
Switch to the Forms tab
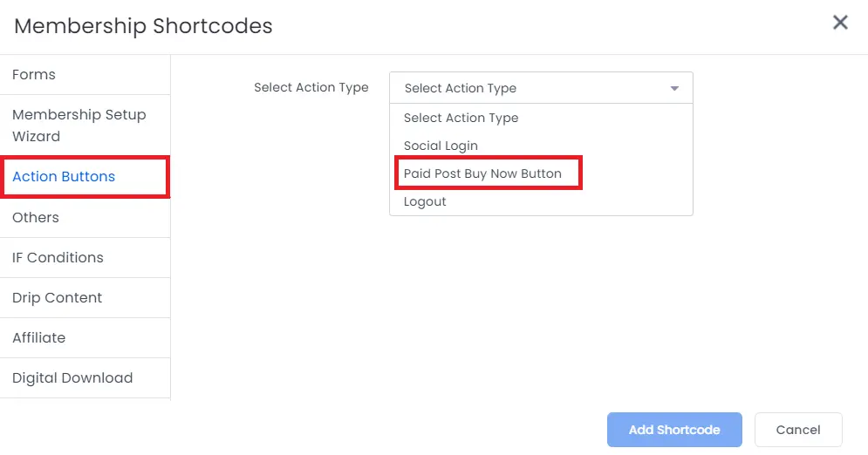(85, 75)
